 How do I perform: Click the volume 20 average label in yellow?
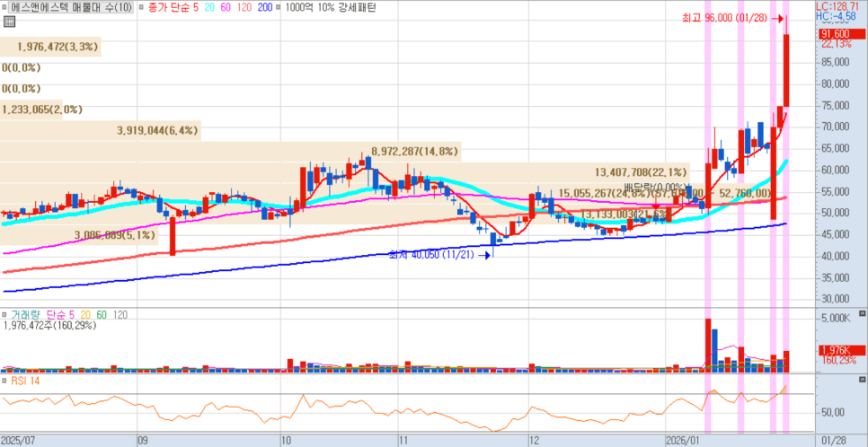click(87, 315)
